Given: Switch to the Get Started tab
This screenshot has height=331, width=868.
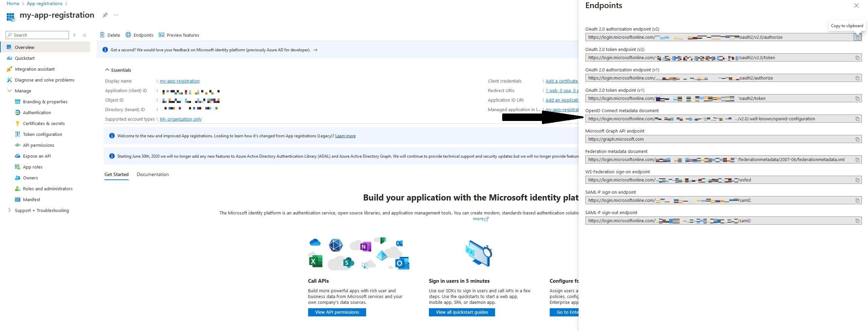Looking at the screenshot, I should 116,174.
